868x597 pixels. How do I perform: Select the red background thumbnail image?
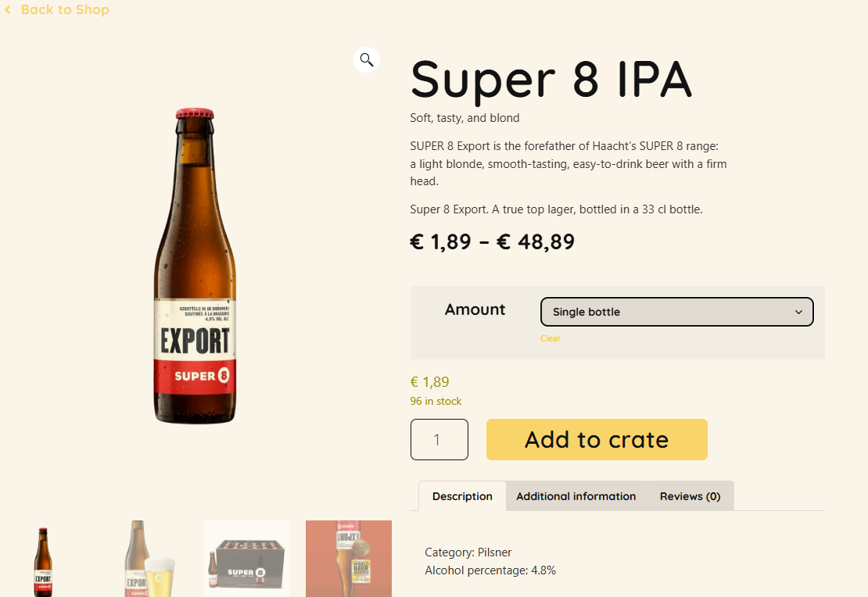tap(349, 559)
